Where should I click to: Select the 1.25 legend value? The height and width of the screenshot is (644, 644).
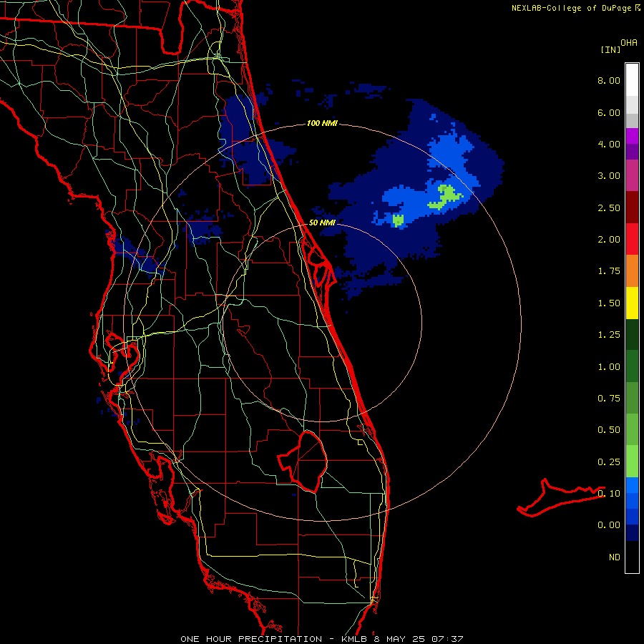[x=609, y=335]
